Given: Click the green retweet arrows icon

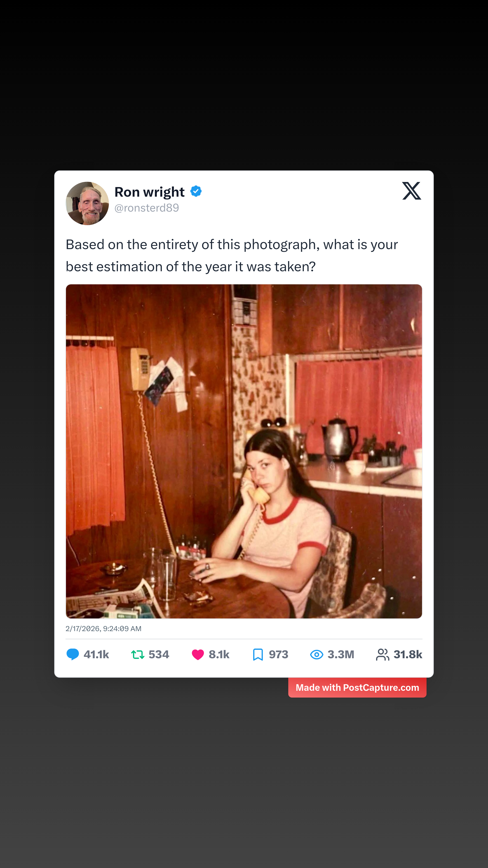Looking at the screenshot, I should pos(137,654).
